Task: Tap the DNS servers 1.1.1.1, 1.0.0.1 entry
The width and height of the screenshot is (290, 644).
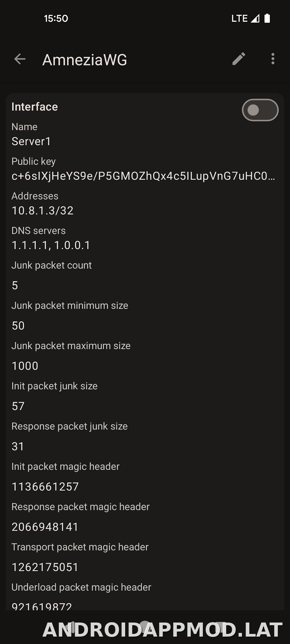Action: [51, 245]
